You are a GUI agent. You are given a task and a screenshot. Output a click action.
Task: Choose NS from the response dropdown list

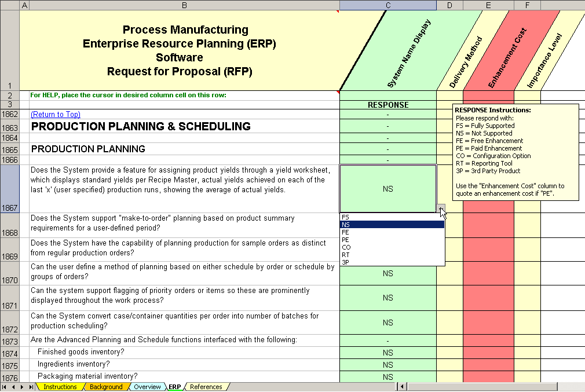[x=392, y=225]
